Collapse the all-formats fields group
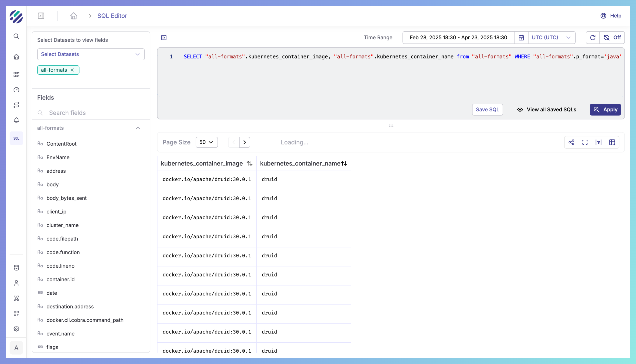 point(138,128)
